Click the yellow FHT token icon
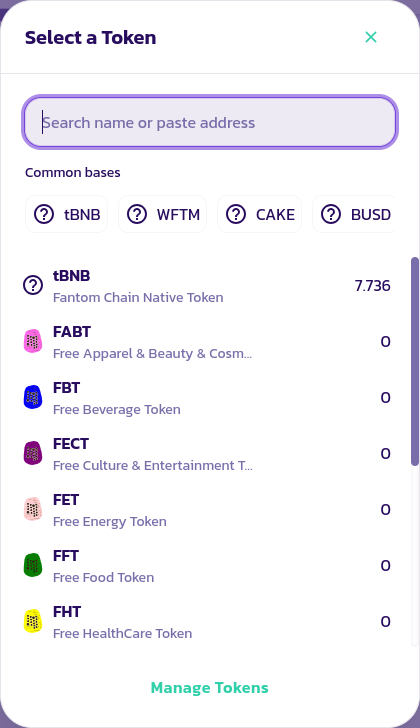Viewport: 420px width, 728px height. (33, 621)
